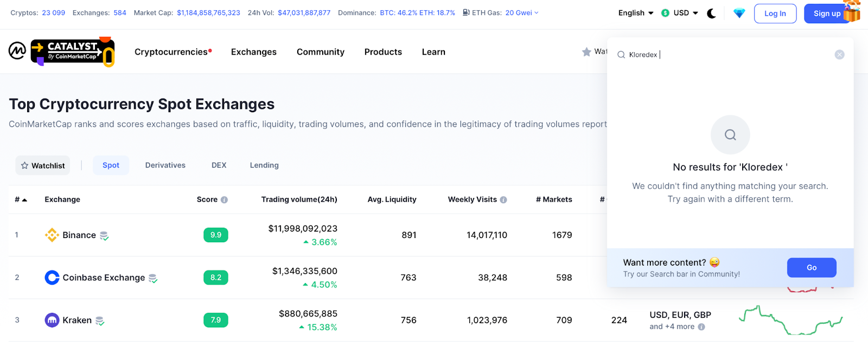This screenshot has width=868, height=347.
Task: Click the Score info icon
Action: click(x=225, y=200)
